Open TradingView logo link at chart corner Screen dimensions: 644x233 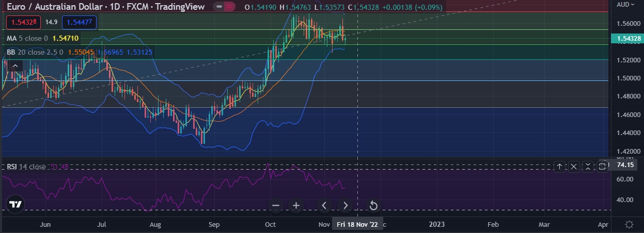click(x=15, y=204)
